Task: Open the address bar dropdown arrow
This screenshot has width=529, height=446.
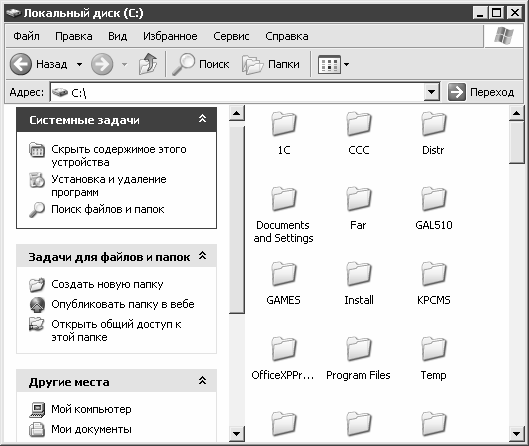Action: coord(431,92)
